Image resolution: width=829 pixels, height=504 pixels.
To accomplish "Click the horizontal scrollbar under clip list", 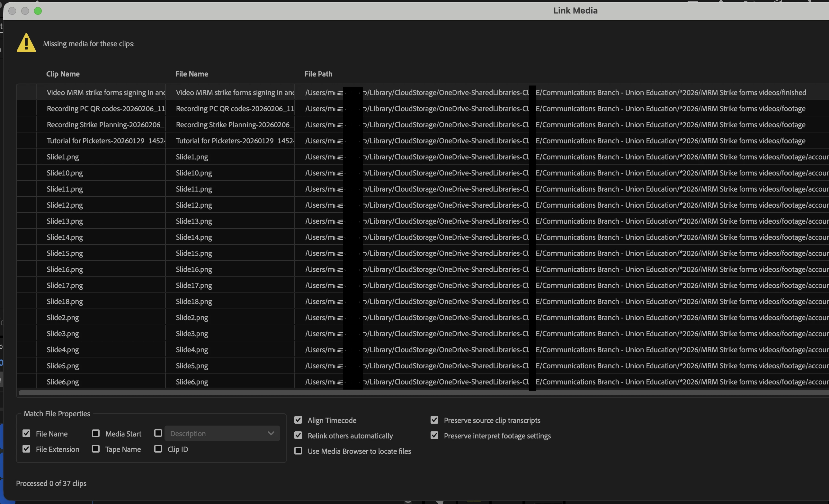I will click(x=404, y=393).
